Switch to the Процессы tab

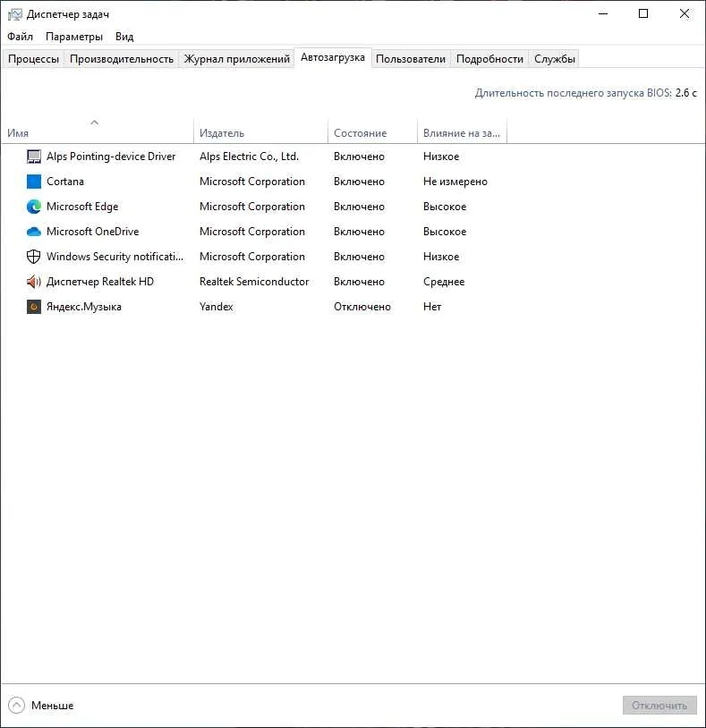point(33,59)
